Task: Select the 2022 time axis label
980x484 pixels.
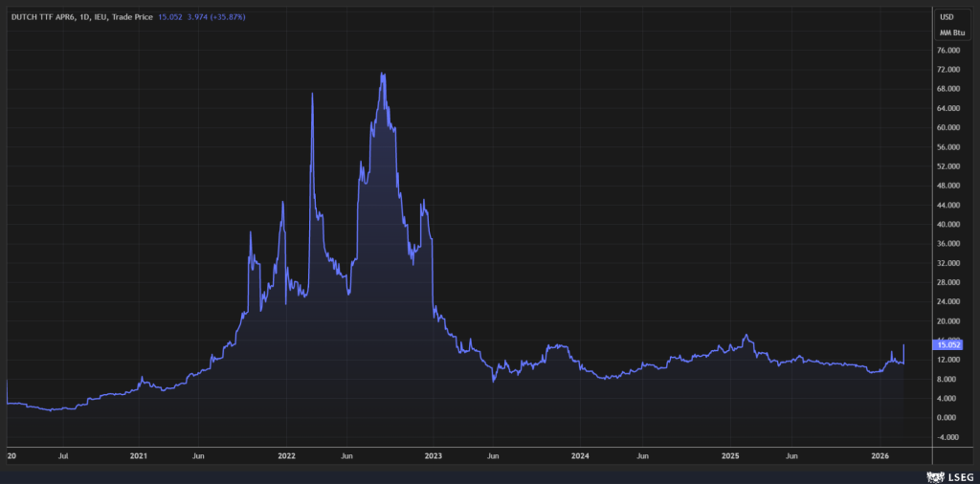Action: (286, 455)
